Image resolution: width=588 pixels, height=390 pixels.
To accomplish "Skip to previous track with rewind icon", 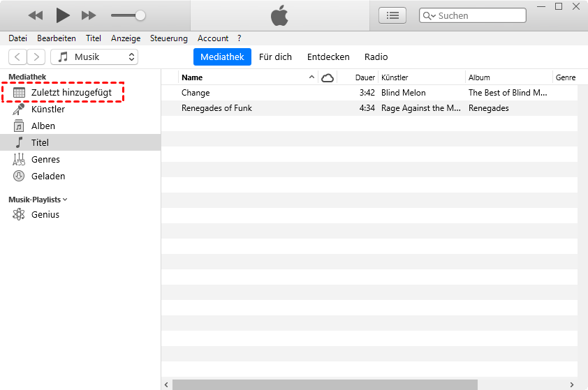I will point(36,15).
